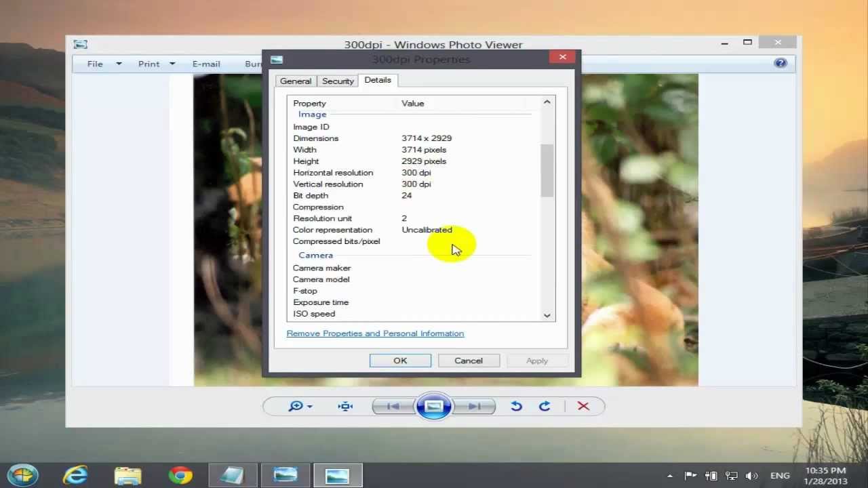Switch to the highlighted photo viewer taskbar icon

(338, 475)
